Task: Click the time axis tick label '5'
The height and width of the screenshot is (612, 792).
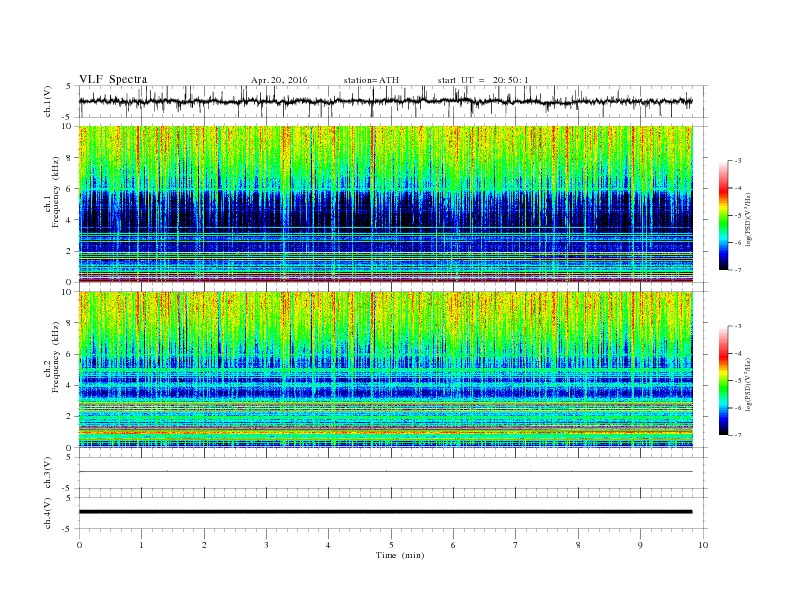Action: (x=391, y=545)
